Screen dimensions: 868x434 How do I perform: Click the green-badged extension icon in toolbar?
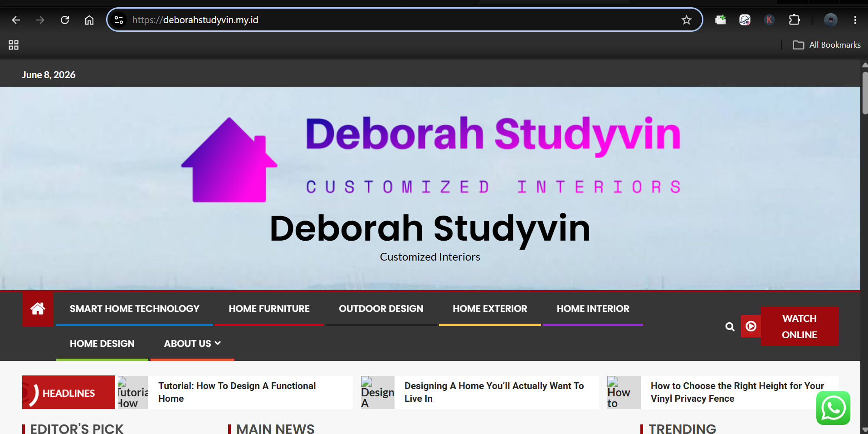click(x=721, y=20)
